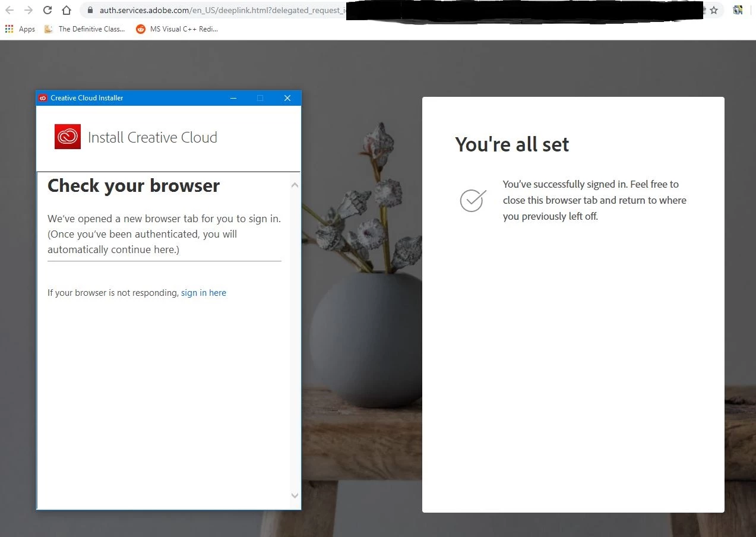
Task: Close the Creative Cloud Installer window
Action: (287, 98)
